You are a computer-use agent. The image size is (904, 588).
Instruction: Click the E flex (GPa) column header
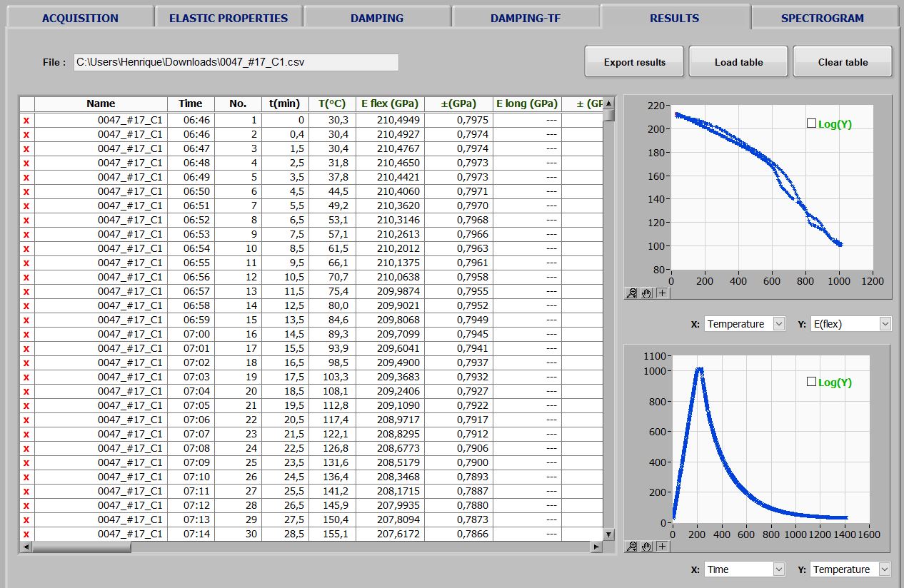[x=390, y=103]
